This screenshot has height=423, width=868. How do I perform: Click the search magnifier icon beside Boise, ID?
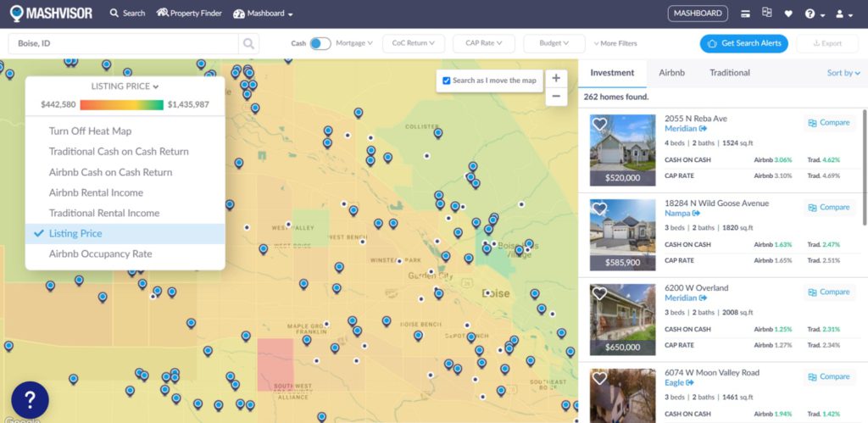pyautogui.click(x=248, y=43)
